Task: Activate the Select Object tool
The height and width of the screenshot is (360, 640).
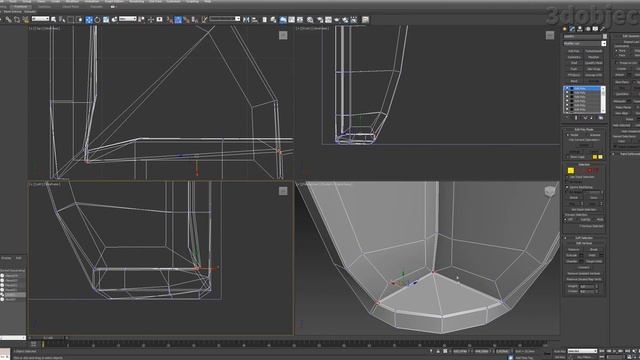Action: coord(53,20)
